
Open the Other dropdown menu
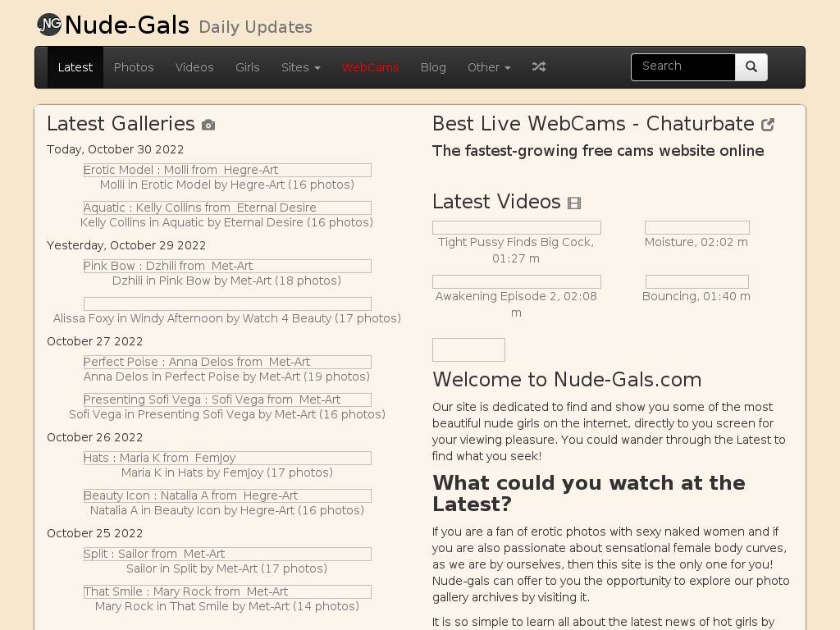pos(489,67)
